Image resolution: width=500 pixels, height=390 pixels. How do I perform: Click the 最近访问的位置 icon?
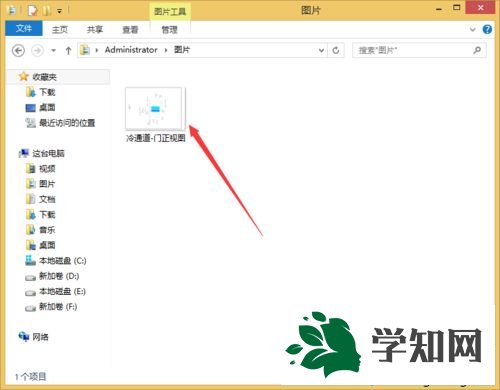tap(30, 123)
